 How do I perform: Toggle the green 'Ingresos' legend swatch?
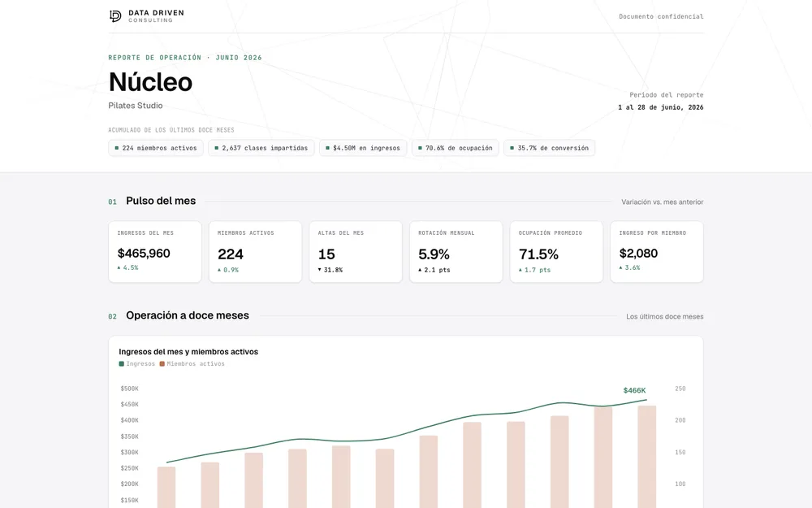(x=122, y=364)
